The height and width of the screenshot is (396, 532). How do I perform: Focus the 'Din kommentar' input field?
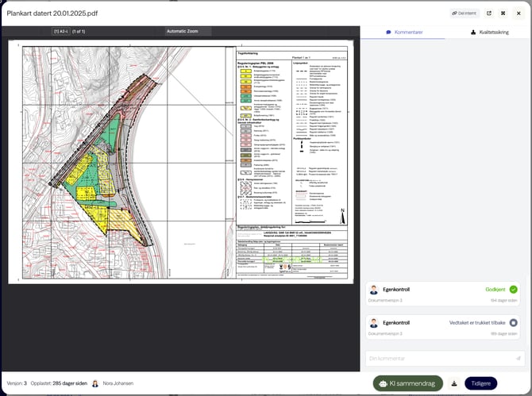pyautogui.click(x=439, y=358)
